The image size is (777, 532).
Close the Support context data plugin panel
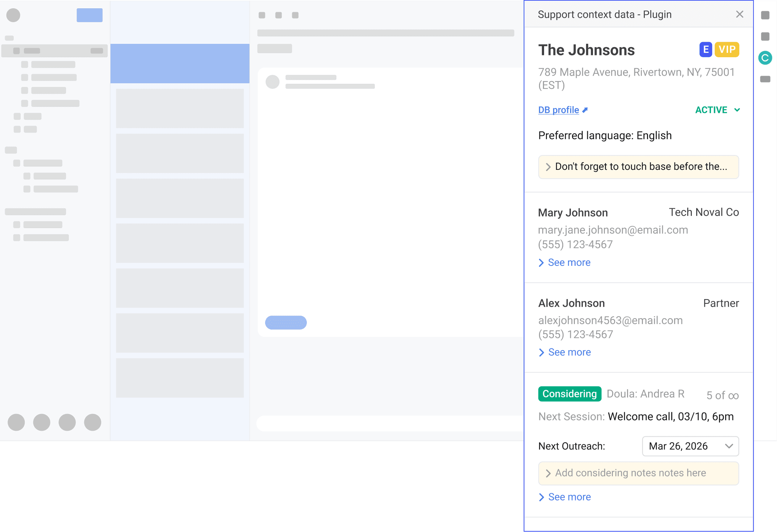point(739,14)
